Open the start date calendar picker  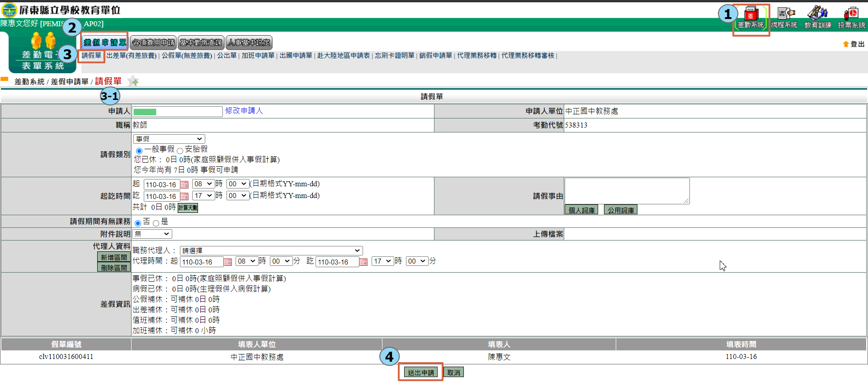click(x=184, y=184)
